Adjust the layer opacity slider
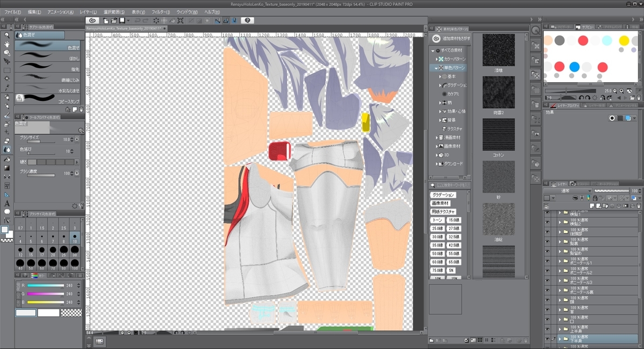Viewport: 644px width, 349px height. [x=612, y=191]
